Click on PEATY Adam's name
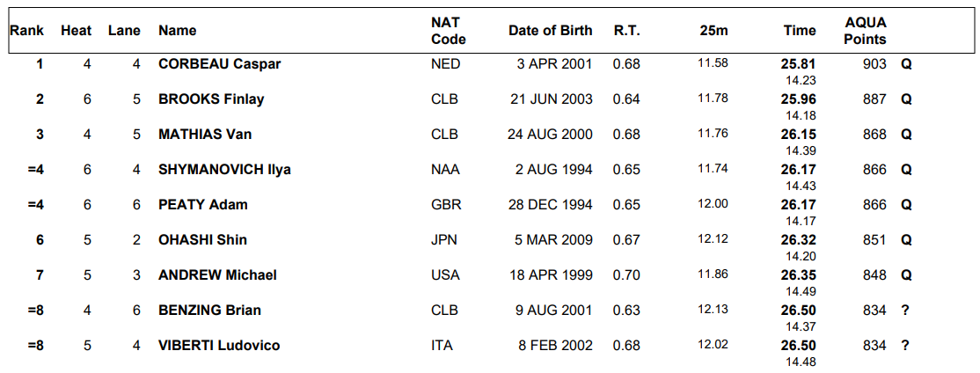Screen dimensions: 980x373 click(x=202, y=205)
